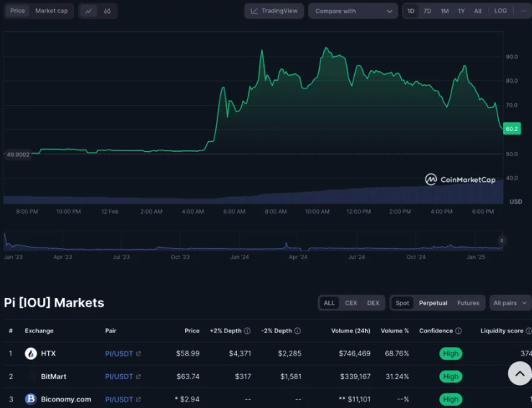The image size is (532, 408).
Task: Select the Market cap chart toggle
Action: (52, 11)
